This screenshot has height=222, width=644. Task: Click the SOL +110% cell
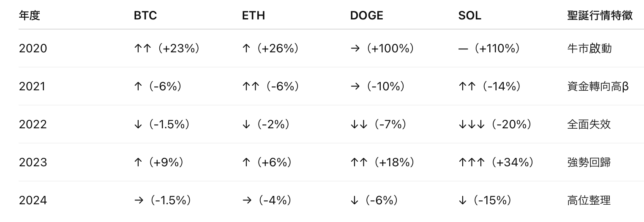click(489, 49)
